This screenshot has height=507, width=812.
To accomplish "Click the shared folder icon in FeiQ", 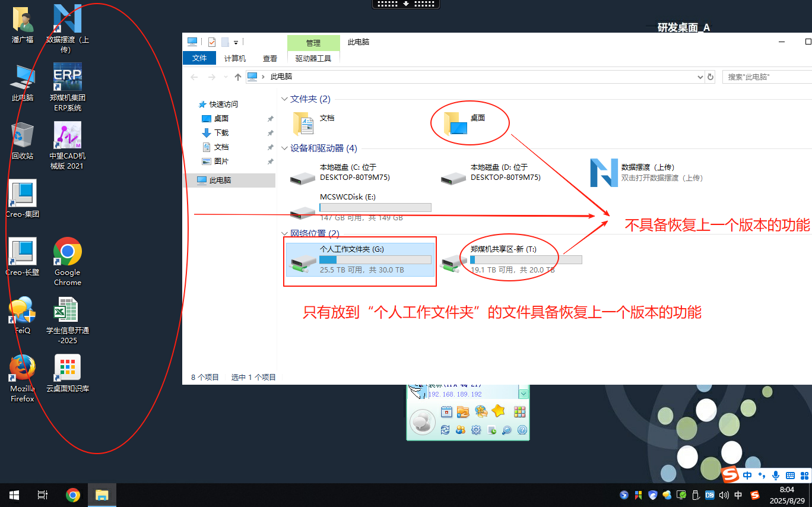I will pyautogui.click(x=463, y=411).
